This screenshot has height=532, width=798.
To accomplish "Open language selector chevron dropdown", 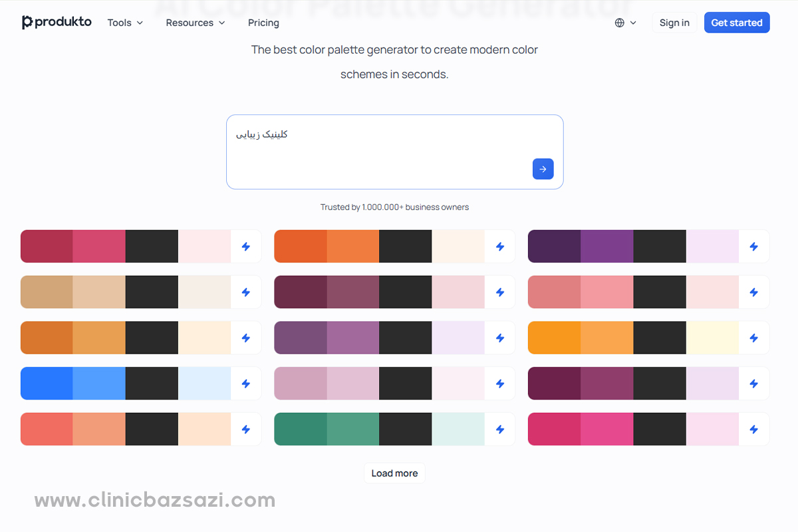I will click(x=632, y=23).
